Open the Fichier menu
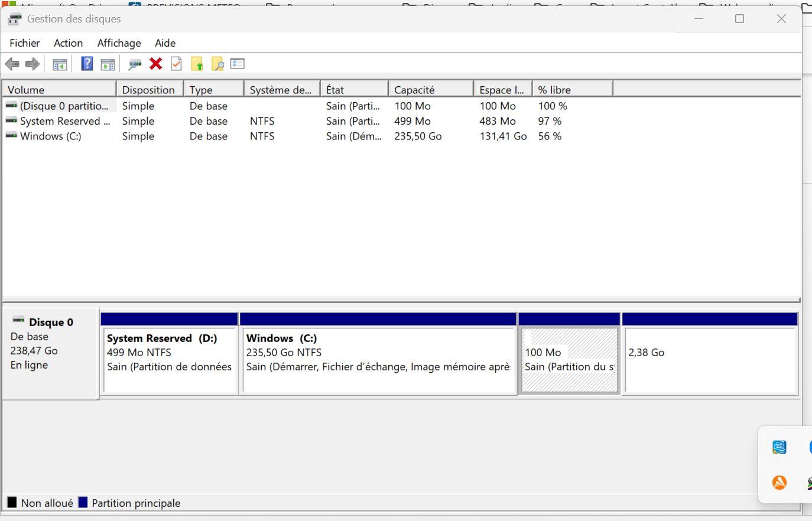This screenshot has height=521, width=812. pyautogui.click(x=24, y=43)
